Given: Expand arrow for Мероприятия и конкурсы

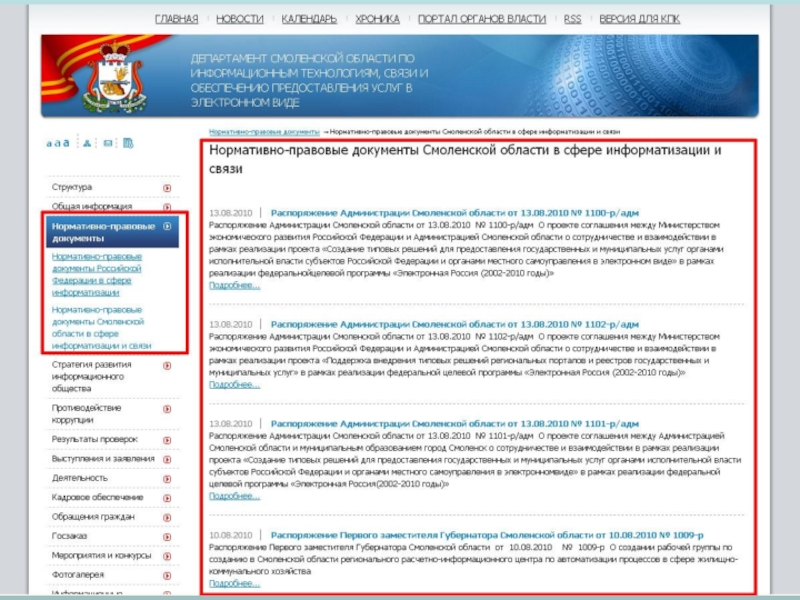Looking at the screenshot, I should [167, 556].
